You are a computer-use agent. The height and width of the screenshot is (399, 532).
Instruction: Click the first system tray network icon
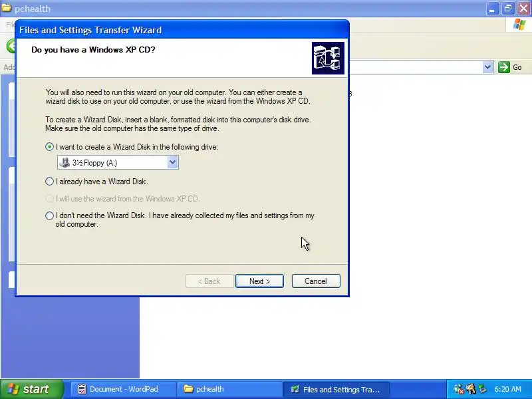(x=458, y=389)
